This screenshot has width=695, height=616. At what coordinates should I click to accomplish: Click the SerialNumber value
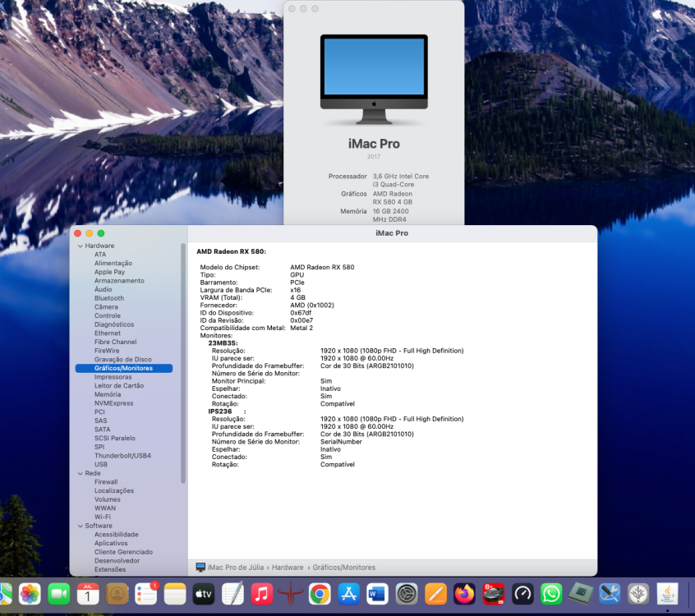pyautogui.click(x=341, y=442)
